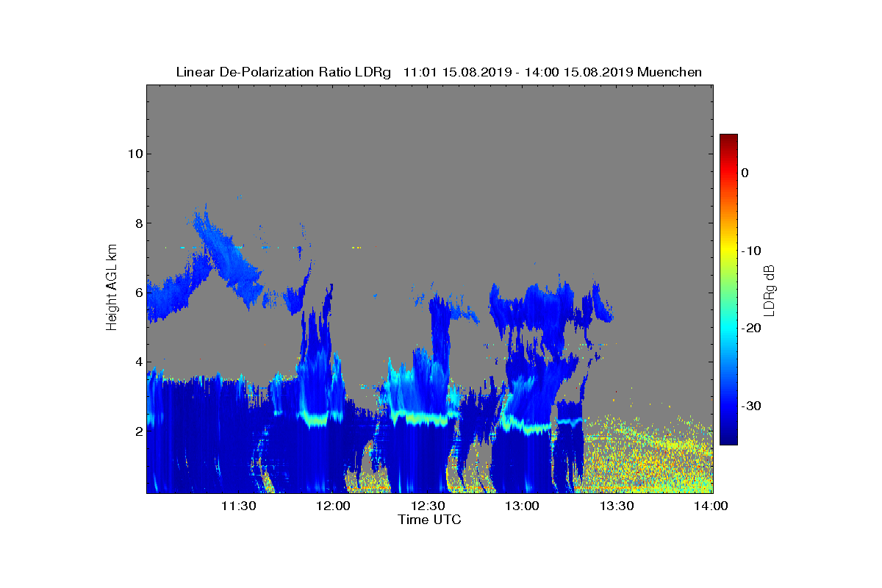Click the height tick label 2

137,431
